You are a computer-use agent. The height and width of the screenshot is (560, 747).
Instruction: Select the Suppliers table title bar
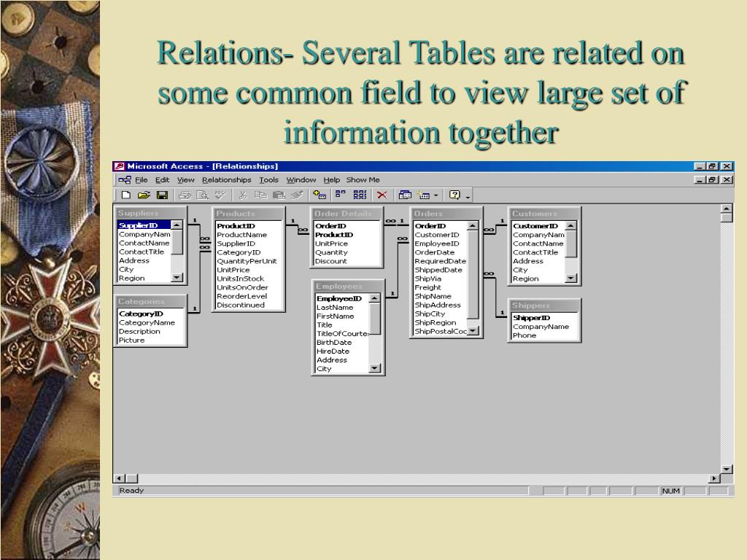pyautogui.click(x=150, y=213)
